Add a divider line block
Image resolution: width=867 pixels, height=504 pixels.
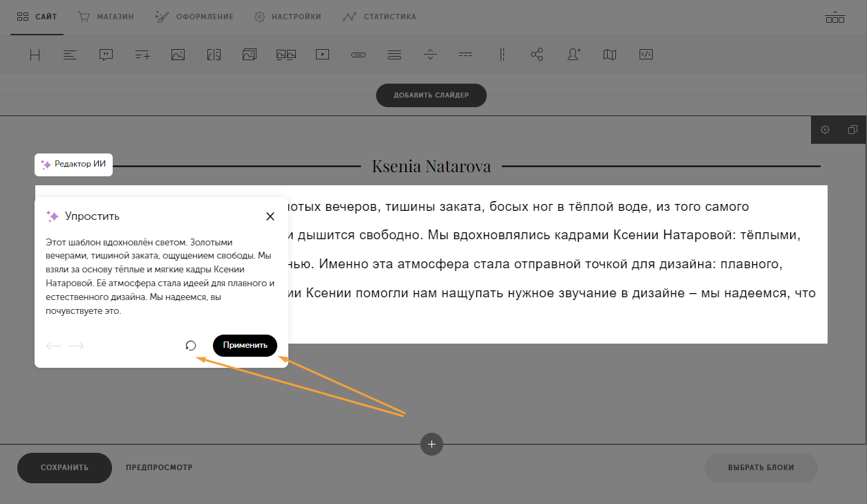click(x=465, y=54)
